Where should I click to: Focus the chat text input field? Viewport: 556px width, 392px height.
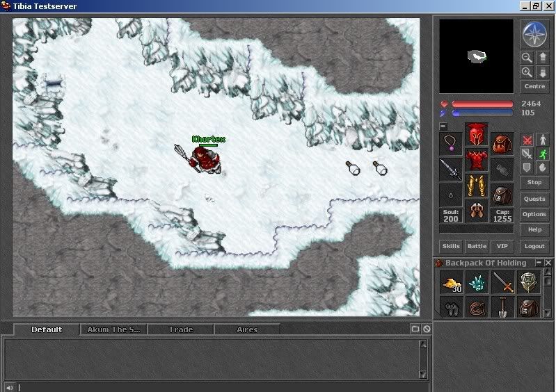[223, 388]
